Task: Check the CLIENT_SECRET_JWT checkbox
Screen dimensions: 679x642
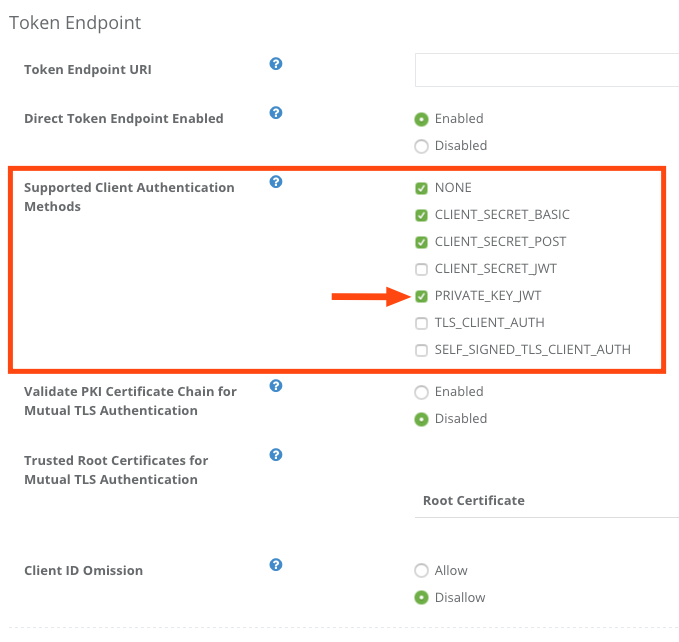Action: (x=421, y=269)
